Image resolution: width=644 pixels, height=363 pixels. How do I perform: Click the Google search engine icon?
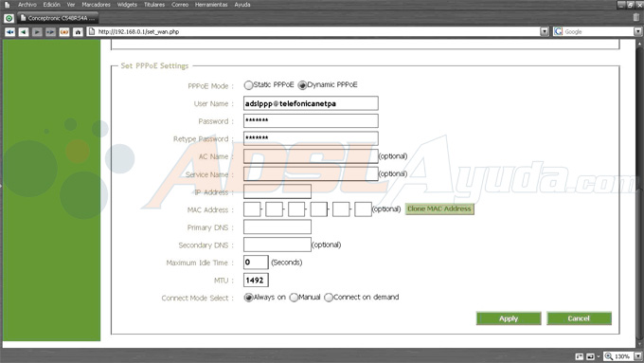558,31
